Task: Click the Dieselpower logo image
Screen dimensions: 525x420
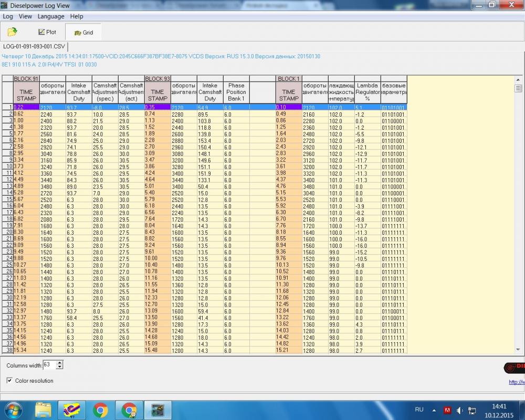Action: coord(514,367)
